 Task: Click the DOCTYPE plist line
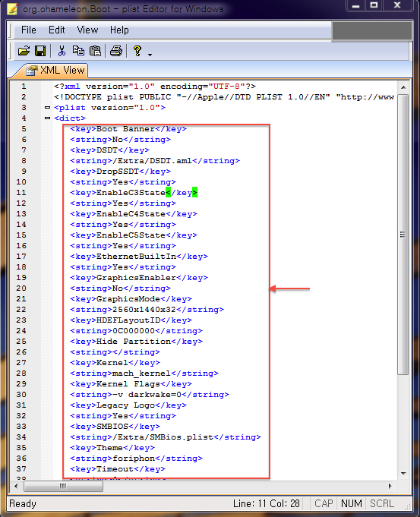coord(224,97)
